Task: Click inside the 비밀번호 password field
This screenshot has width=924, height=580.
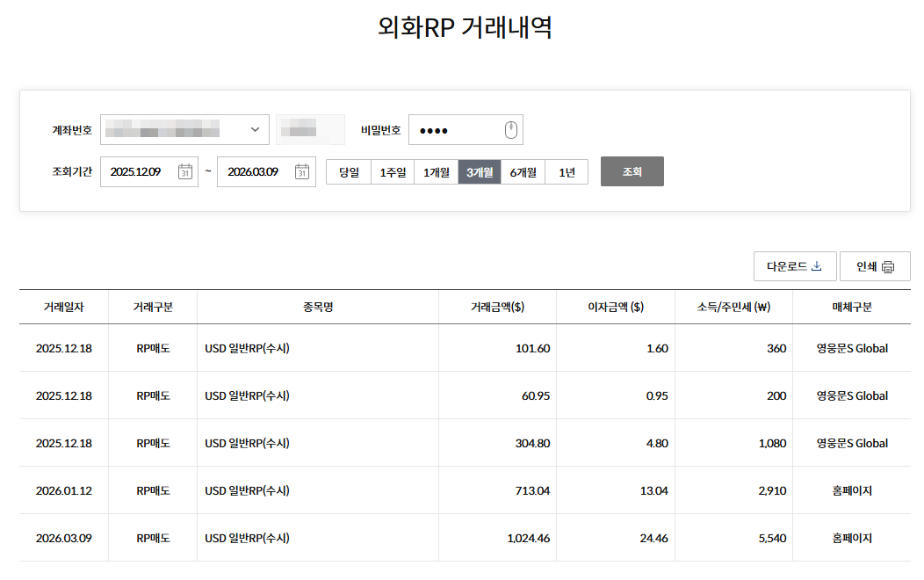Action: pyautogui.click(x=457, y=128)
